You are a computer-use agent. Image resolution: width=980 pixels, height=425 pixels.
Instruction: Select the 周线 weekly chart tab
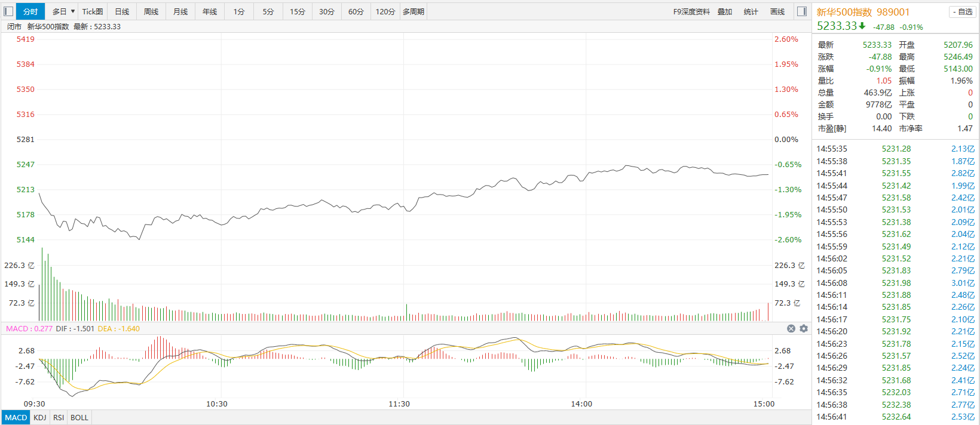click(x=151, y=11)
